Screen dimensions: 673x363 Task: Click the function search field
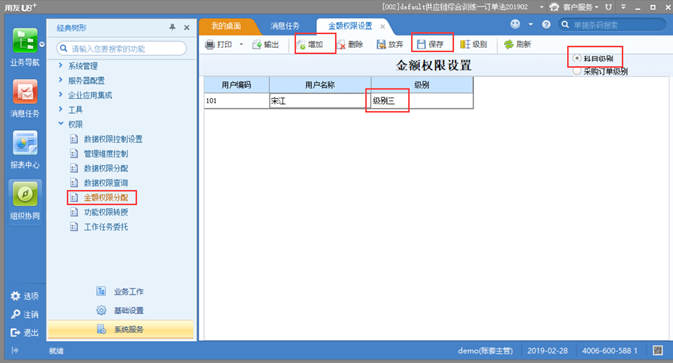point(121,48)
